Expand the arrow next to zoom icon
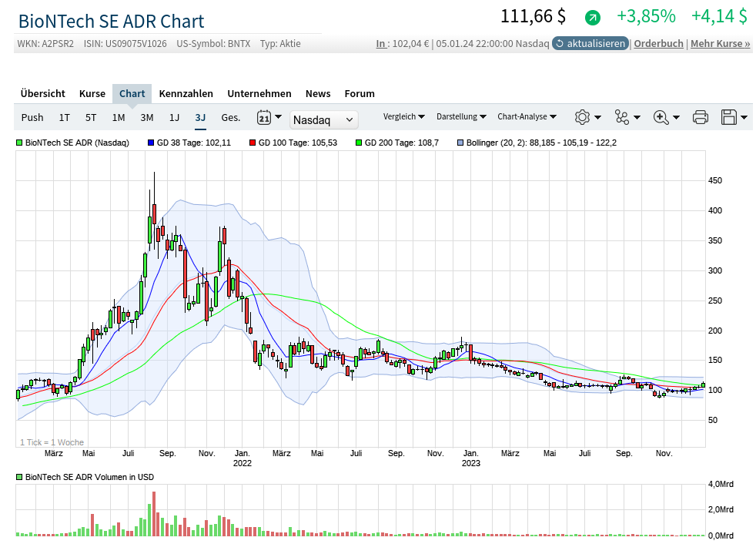 pyautogui.click(x=676, y=117)
